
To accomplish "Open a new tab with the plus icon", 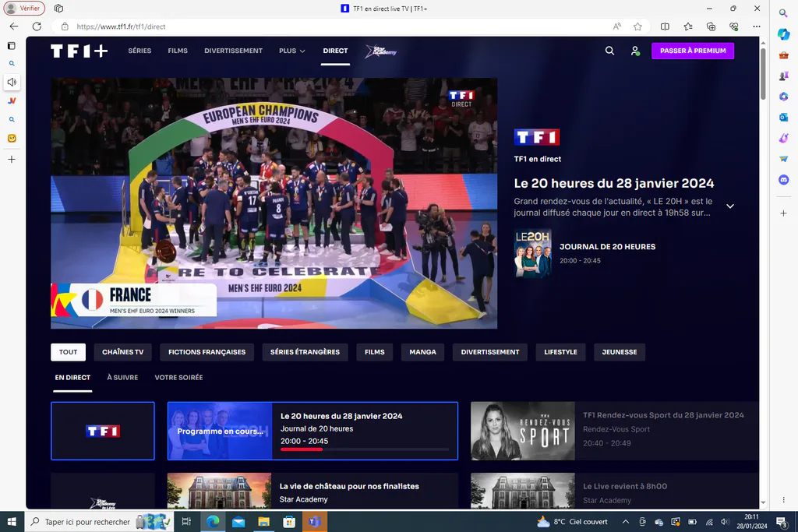I will tap(12, 159).
